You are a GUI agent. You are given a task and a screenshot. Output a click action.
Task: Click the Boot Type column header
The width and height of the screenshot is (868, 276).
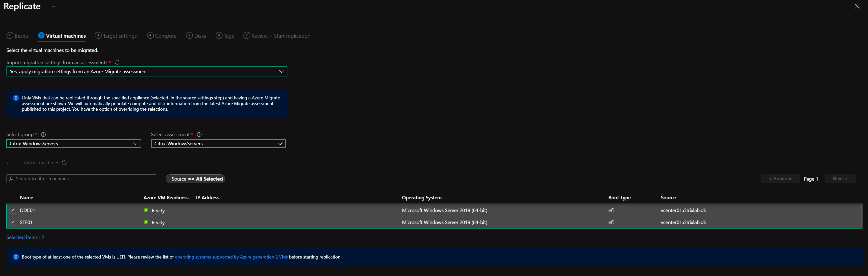click(619, 198)
